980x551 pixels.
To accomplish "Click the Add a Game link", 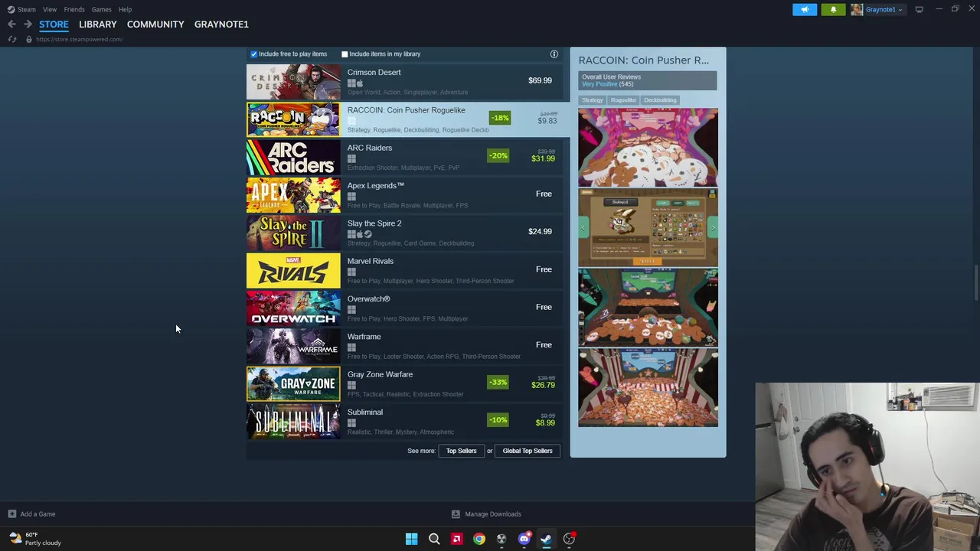I will (38, 514).
